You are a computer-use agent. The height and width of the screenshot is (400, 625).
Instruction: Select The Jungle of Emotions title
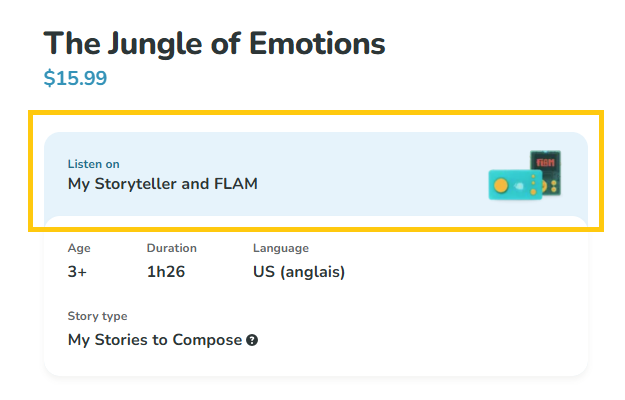click(x=214, y=44)
